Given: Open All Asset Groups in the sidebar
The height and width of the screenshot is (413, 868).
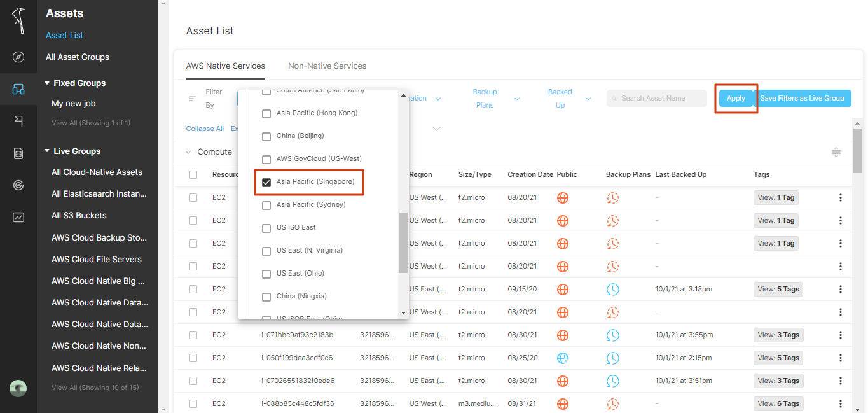Looking at the screenshot, I should coord(78,57).
